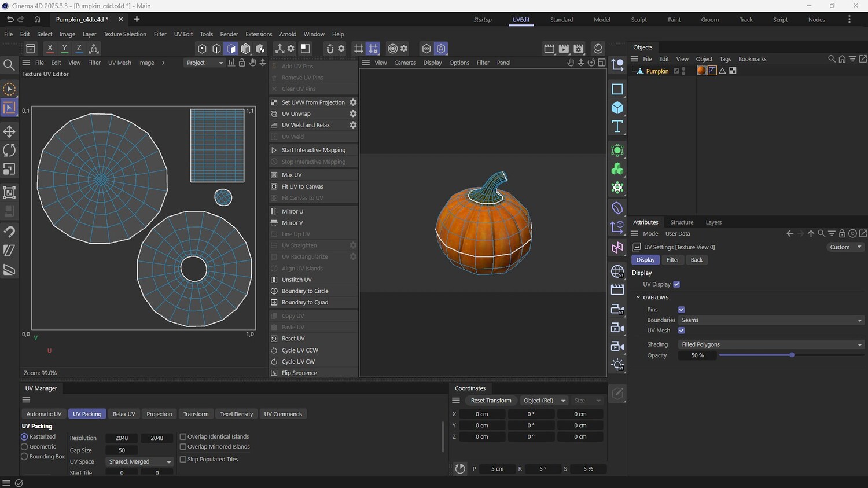The width and height of the screenshot is (868, 488).
Task: Click the home icon in title bar
Action: pos(37,20)
